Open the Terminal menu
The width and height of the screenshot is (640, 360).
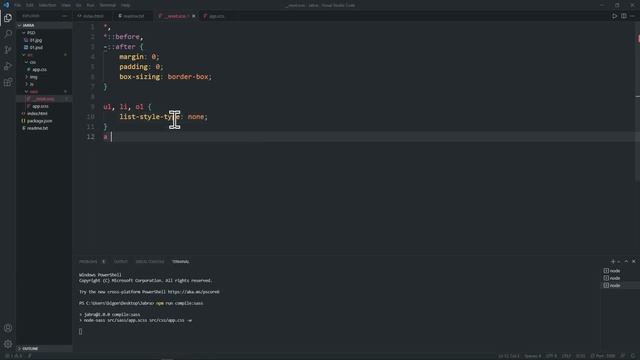108,5
